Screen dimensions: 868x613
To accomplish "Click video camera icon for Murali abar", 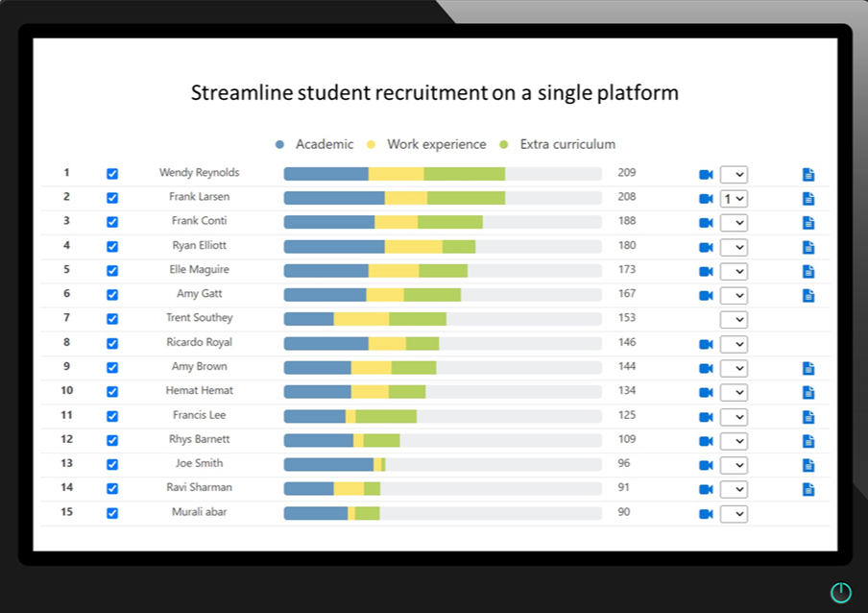I will click(x=706, y=513).
